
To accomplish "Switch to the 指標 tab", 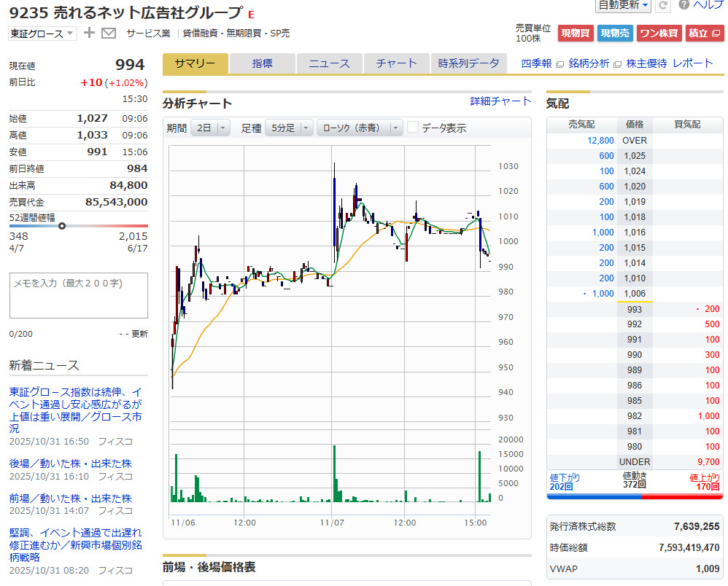I will 263,63.
